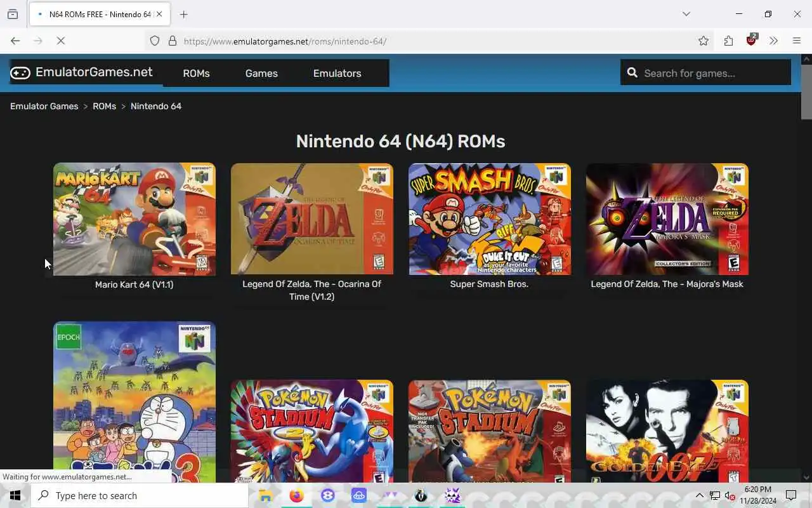Go back with the browser back arrow
The image size is (812, 508).
[15, 41]
